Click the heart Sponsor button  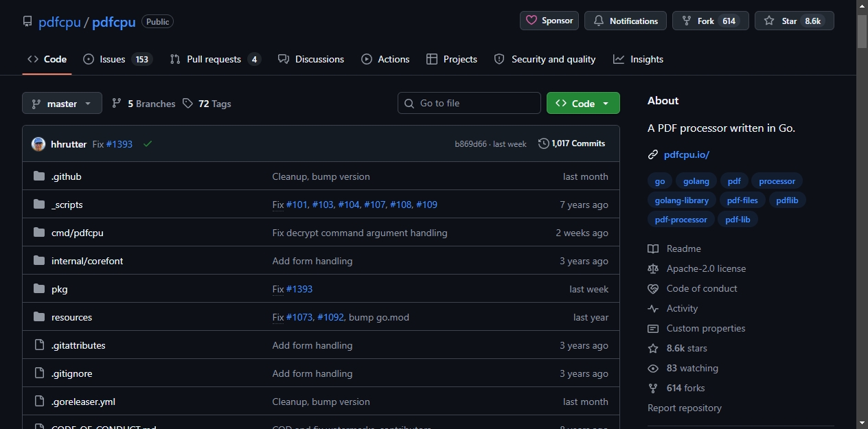[549, 21]
